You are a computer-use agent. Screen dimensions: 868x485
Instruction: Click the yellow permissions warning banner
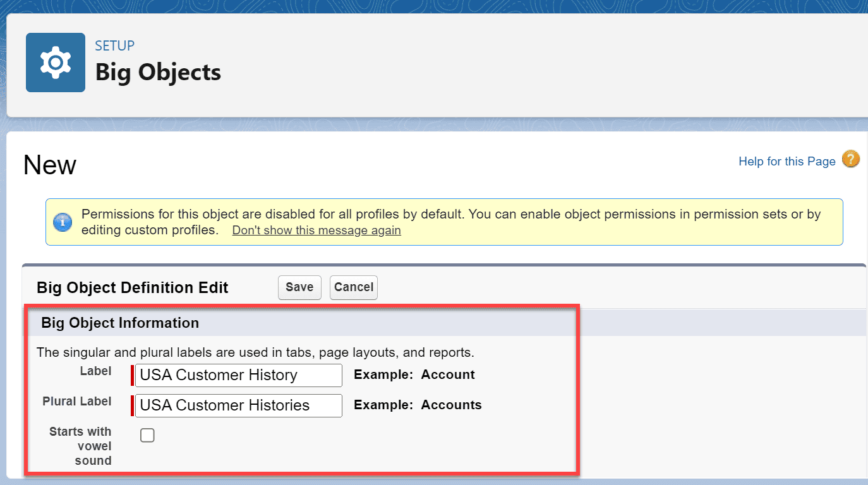point(442,222)
